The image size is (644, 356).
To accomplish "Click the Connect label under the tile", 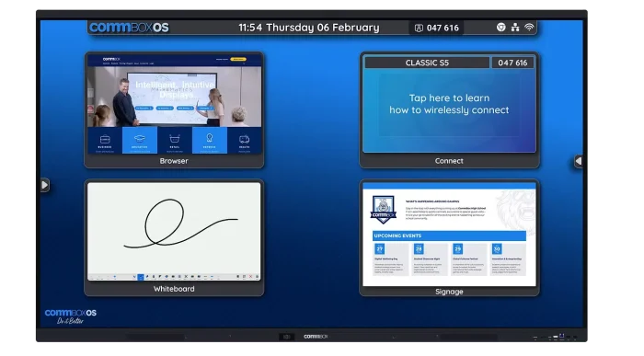I will tap(449, 161).
